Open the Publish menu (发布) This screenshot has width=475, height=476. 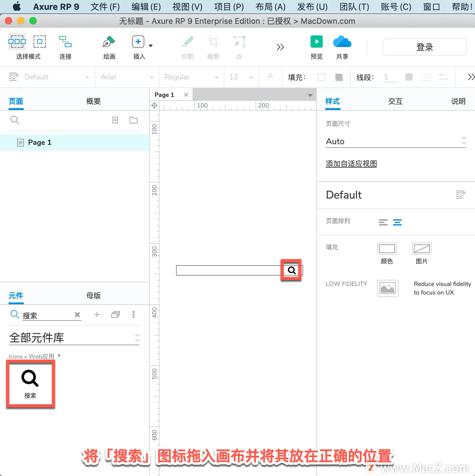pyautogui.click(x=312, y=7)
